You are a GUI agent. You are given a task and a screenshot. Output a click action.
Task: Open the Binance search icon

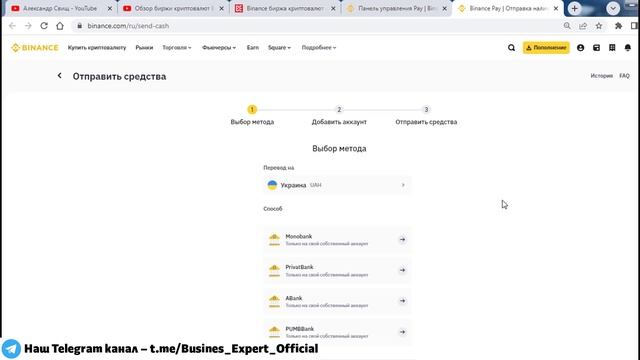click(511, 48)
